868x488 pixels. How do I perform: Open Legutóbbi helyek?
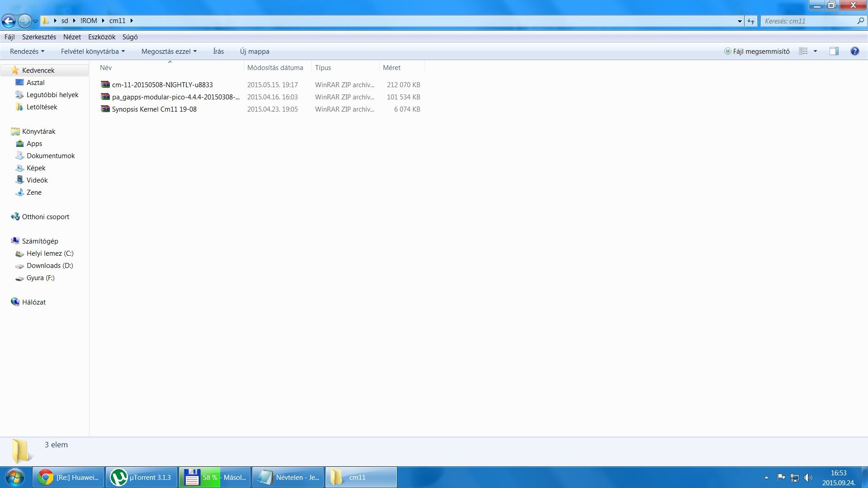coord(52,95)
